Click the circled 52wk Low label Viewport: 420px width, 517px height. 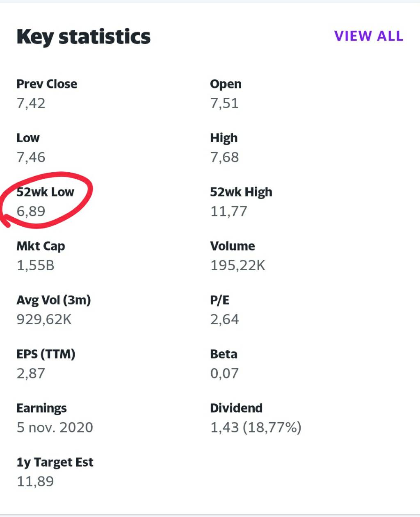(45, 192)
